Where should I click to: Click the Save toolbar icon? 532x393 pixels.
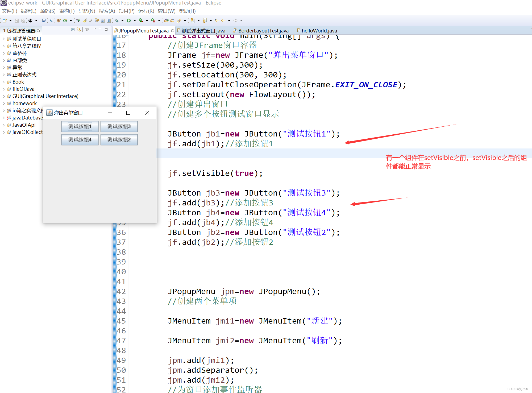pos(16,20)
